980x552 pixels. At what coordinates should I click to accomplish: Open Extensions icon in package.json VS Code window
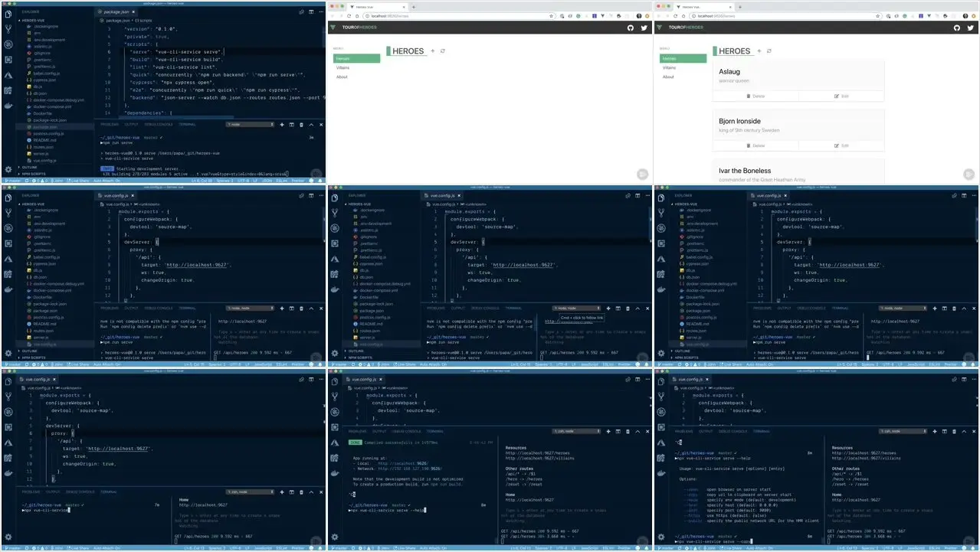[8, 60]
